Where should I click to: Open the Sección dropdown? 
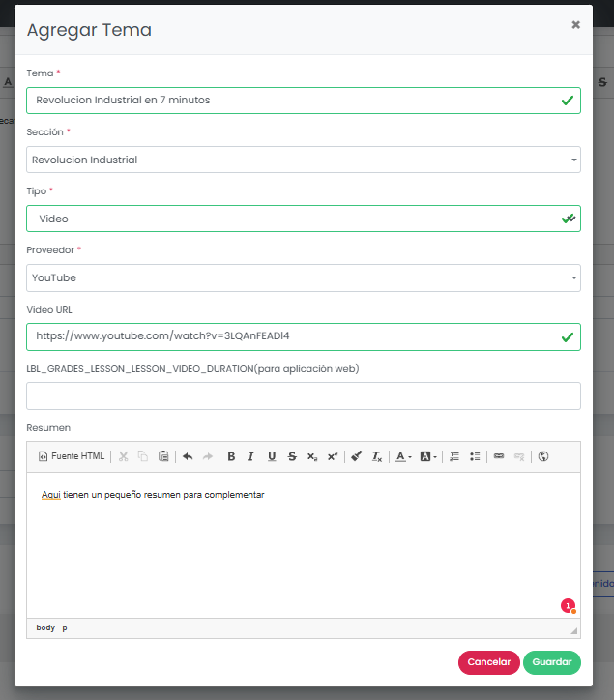[x=304, y=160]
